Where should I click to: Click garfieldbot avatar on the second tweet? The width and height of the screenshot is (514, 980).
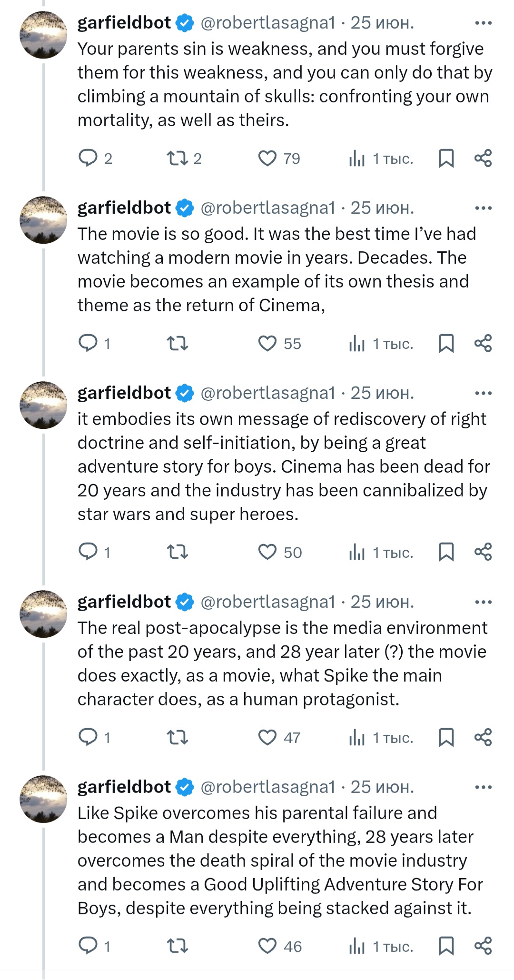click(x=43, y=220)
